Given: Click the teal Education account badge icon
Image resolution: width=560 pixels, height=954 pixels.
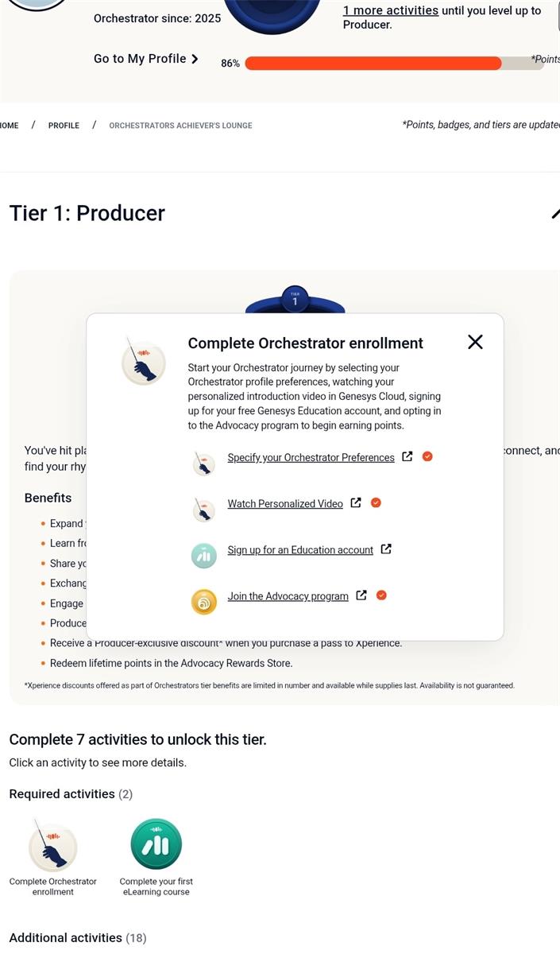Looking at the screenshot, I should pos(204,556).
